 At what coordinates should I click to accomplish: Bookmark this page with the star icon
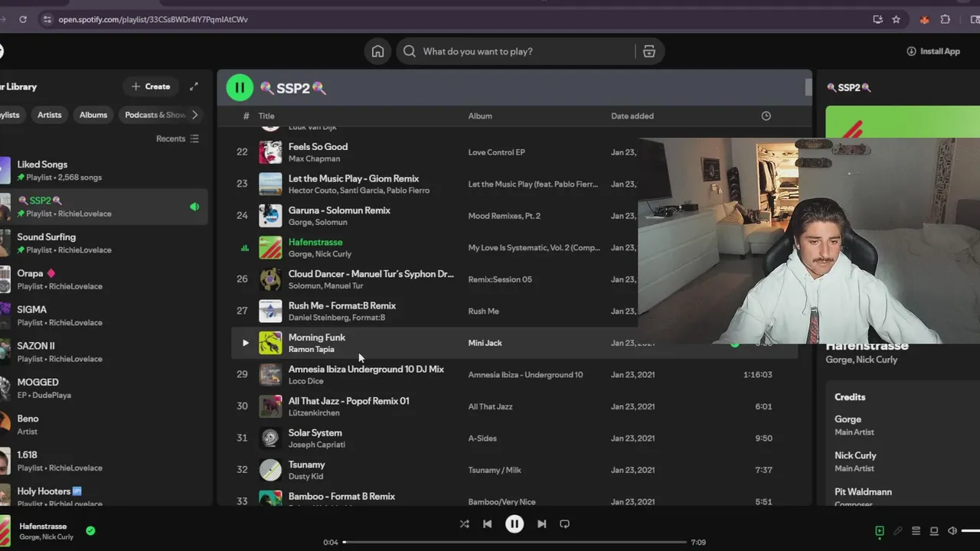coord(897,19)
